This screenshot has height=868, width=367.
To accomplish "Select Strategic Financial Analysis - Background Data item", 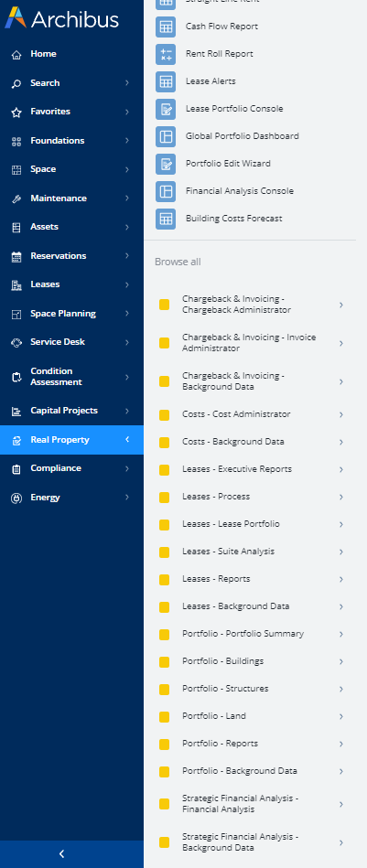I will coord(253,842).
